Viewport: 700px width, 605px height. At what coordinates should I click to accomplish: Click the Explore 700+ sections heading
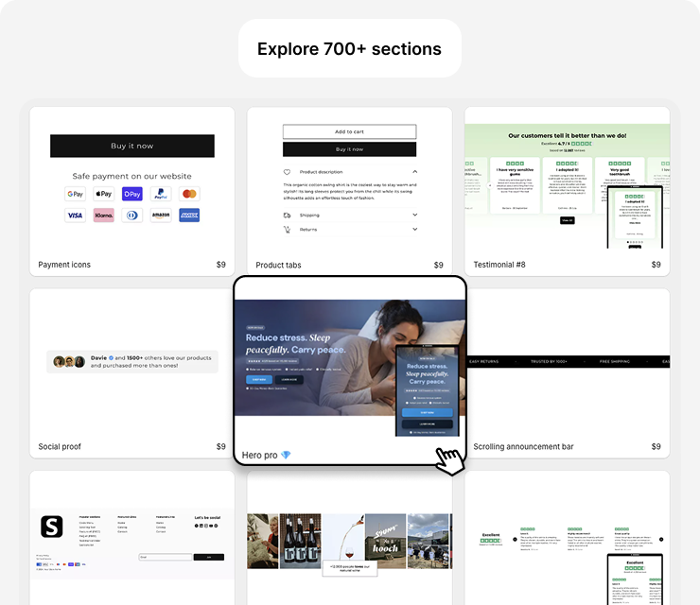pos(349,48)
